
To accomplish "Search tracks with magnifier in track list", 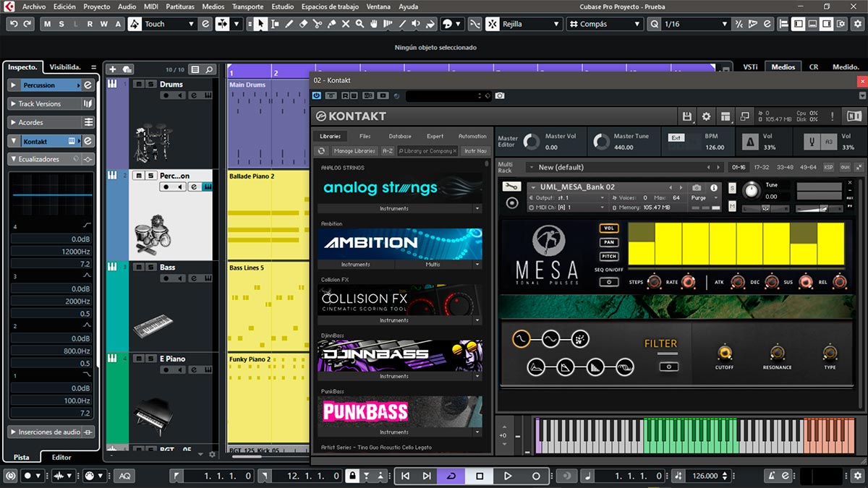I will click(209, 69).
